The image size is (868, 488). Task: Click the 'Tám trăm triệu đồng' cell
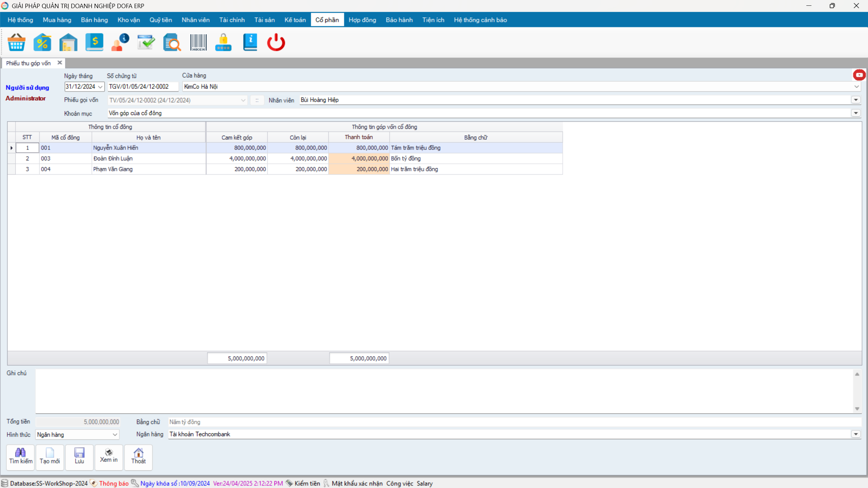tap(476, 148)
